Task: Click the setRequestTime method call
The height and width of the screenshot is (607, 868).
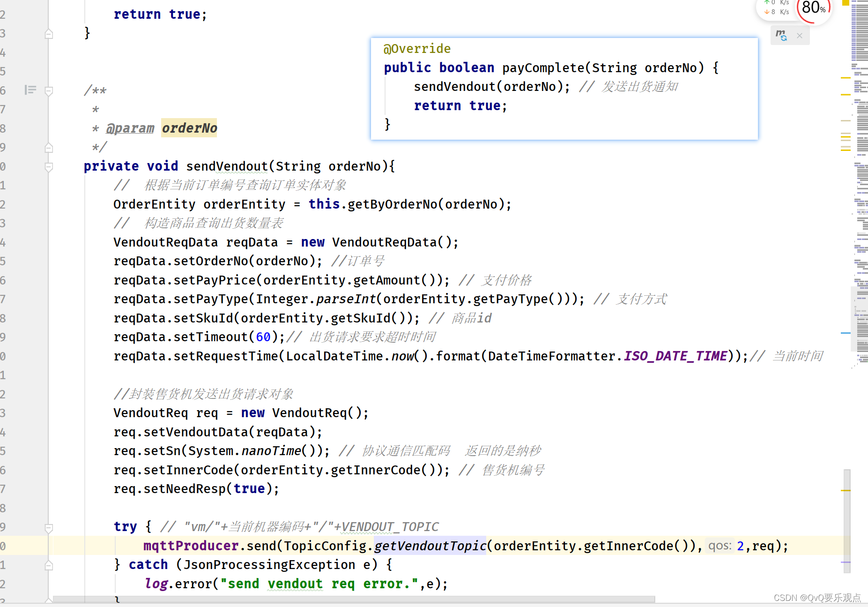Action: [226, 356]
